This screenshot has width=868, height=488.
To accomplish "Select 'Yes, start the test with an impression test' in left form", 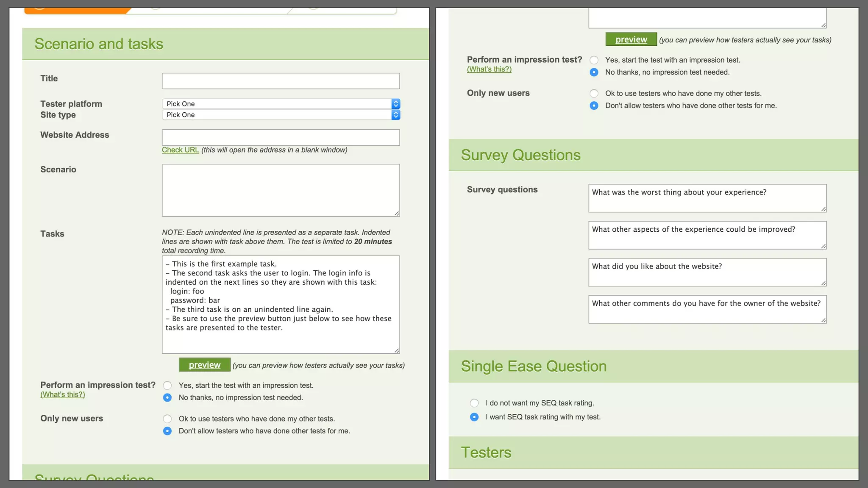I will tap(167, 385).
